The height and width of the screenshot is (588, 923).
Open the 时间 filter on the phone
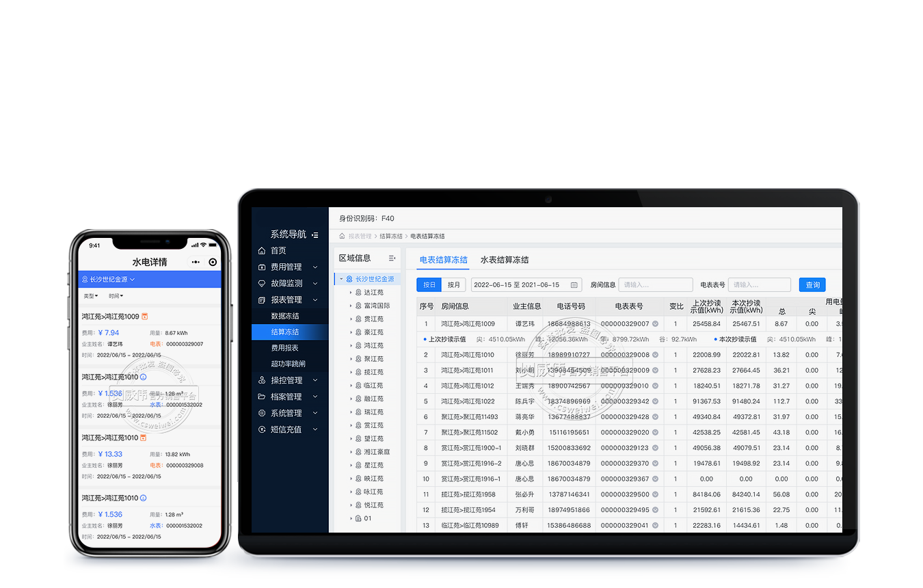tap(116, 296)
